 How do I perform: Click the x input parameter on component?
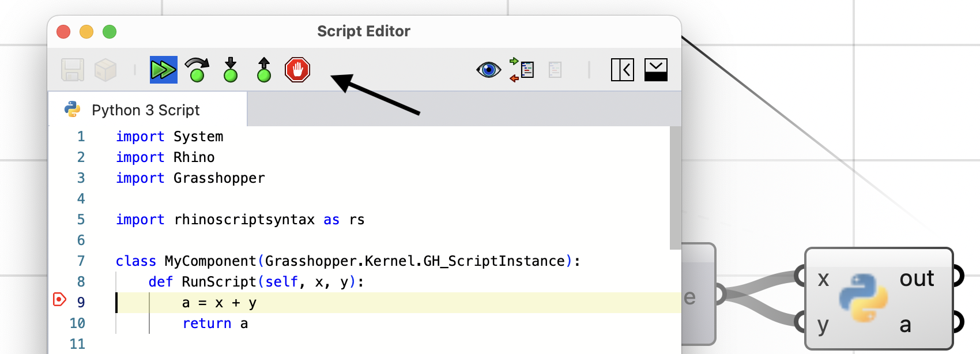(x=823, y=279)
